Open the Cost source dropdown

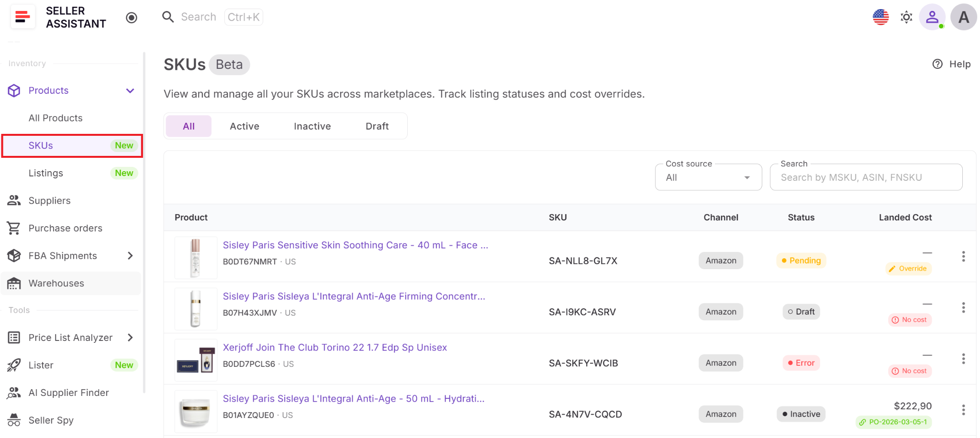(x=708, y=177)
